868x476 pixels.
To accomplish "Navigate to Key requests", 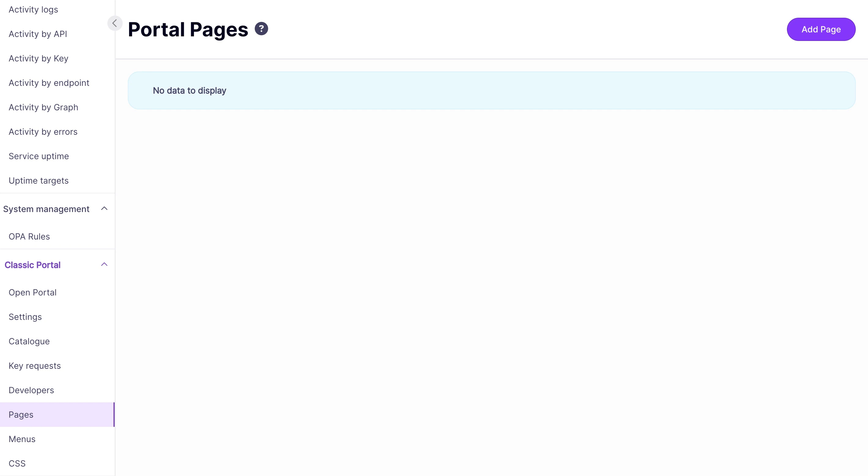I will tap(34, 366).
